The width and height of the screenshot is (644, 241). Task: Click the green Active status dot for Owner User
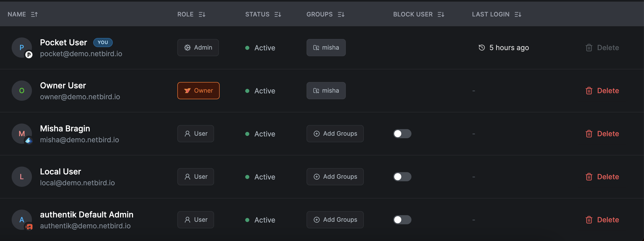point(248,90)
